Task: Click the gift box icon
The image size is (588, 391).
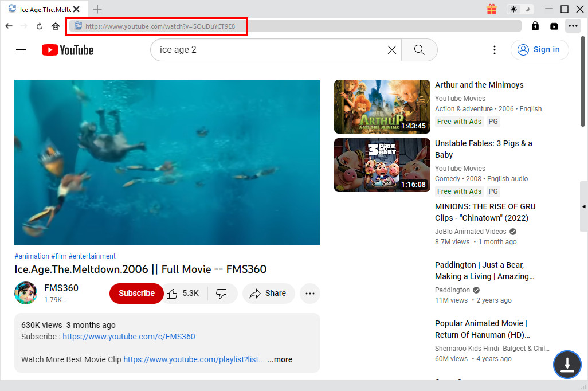Action: point(492,9)
